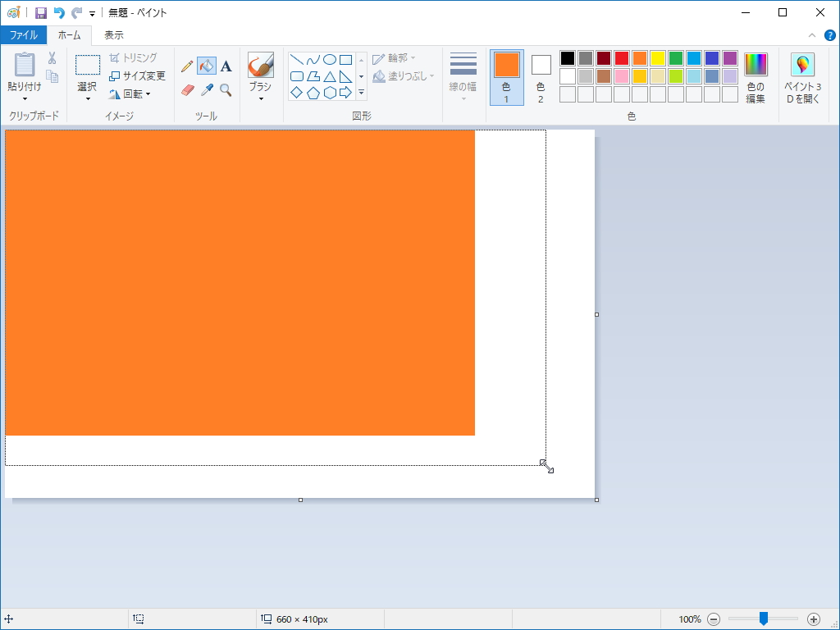This screenshot has height=630, width=840.
Task: Pick the red color swatch
Action: (x=622, y=58)
